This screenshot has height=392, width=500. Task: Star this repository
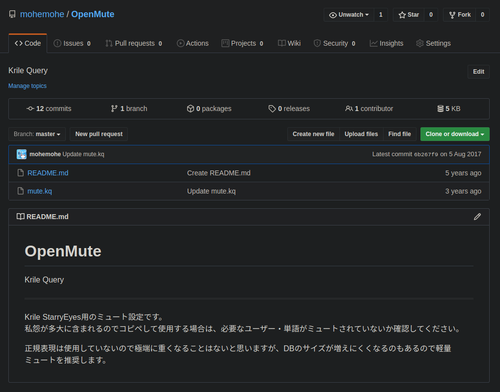409,15
